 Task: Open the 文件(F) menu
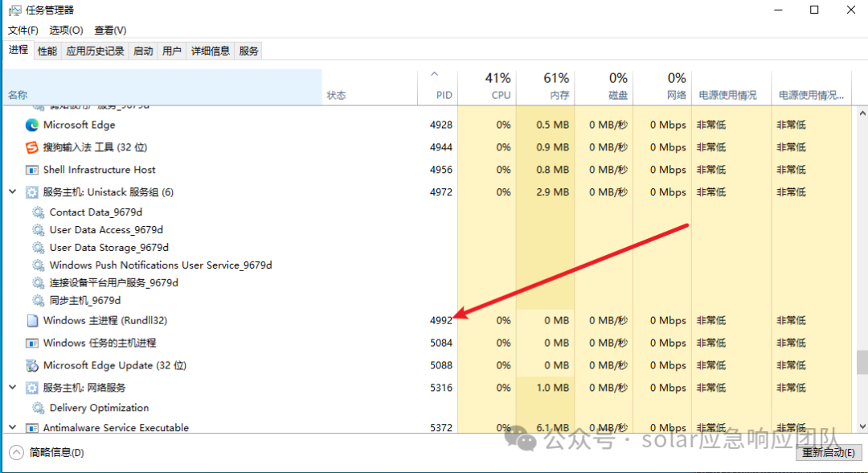click(23, 30)
